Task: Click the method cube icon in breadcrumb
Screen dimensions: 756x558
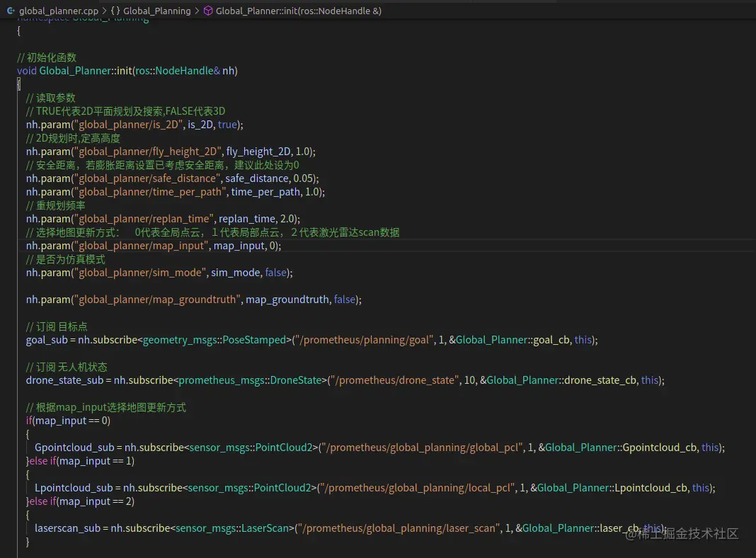Action: (x=208, y=11)
